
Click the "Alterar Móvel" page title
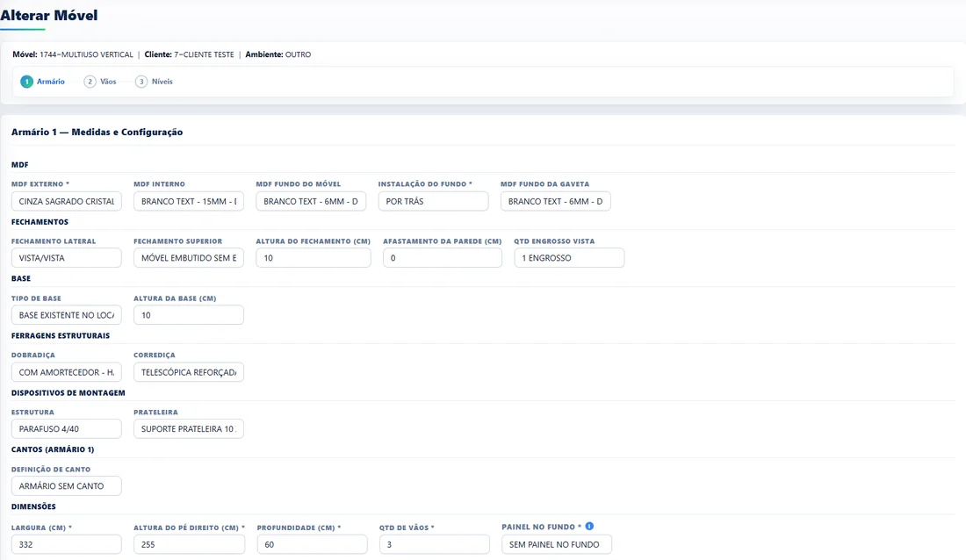(x=48, y=16)
